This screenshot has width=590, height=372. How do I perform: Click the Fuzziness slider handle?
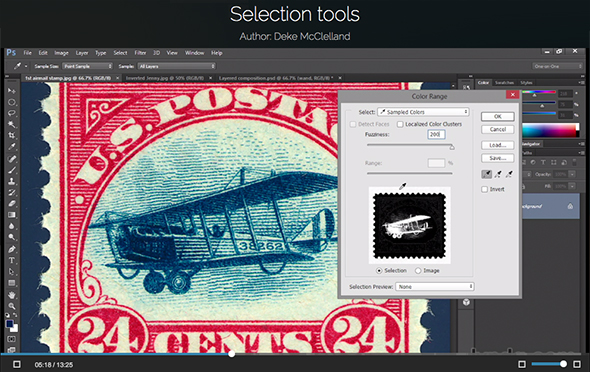[452, 147]
